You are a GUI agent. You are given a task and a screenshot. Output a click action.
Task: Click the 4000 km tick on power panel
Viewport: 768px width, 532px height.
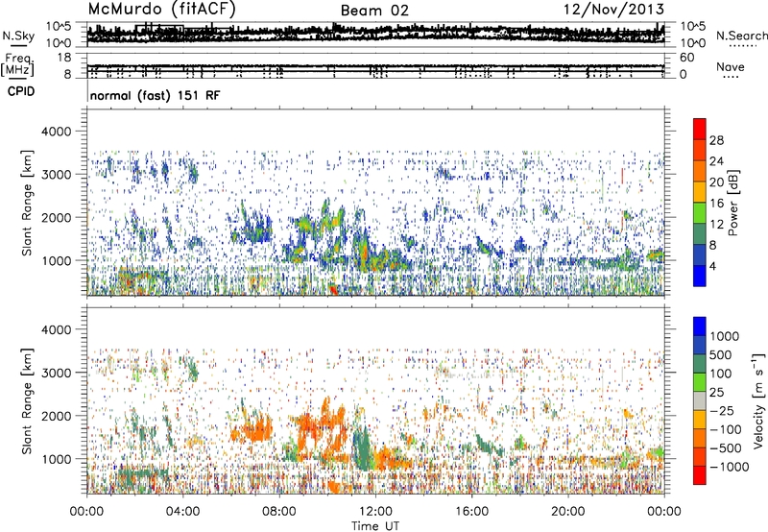point(57,132)
